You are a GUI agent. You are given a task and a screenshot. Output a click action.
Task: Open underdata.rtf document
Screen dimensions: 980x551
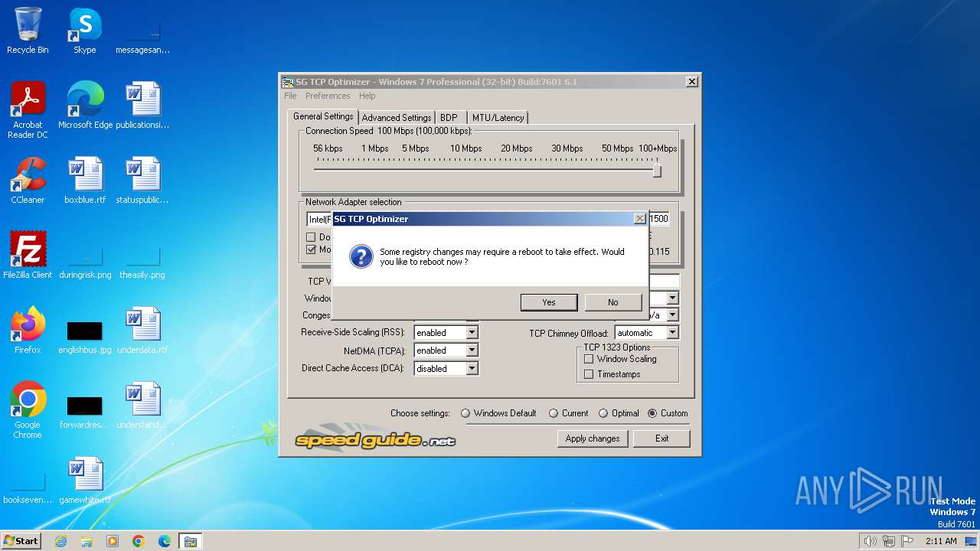click(x=142, y=330)
